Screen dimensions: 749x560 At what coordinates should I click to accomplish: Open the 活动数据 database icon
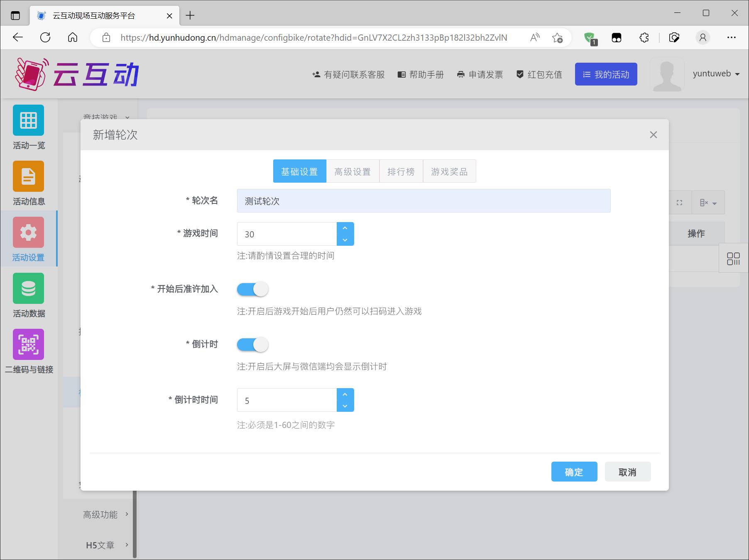pyautogui.click(x=28, y=289)
